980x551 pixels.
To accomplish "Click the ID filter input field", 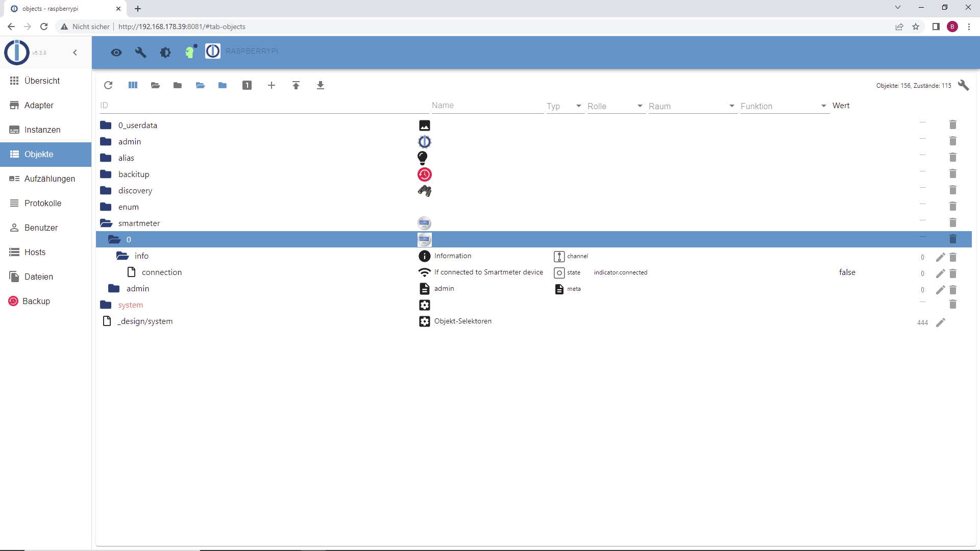I will click(263, 106).
